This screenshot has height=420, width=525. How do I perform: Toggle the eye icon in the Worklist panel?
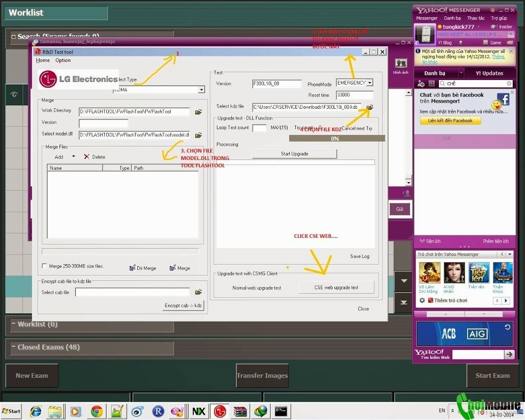[x=14, y=94]
